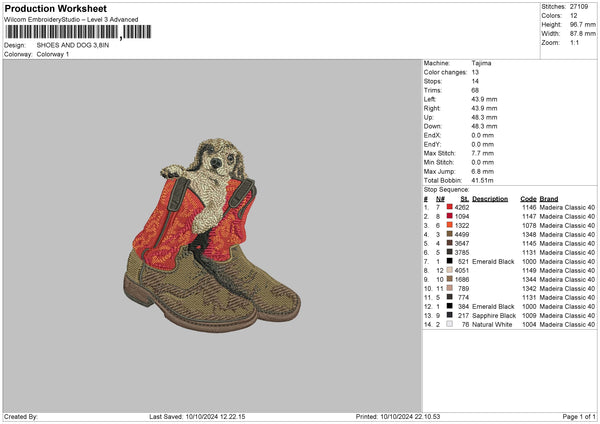
Task: Click the tan swatch for thread code 1342
Action: tap(450, 288)
